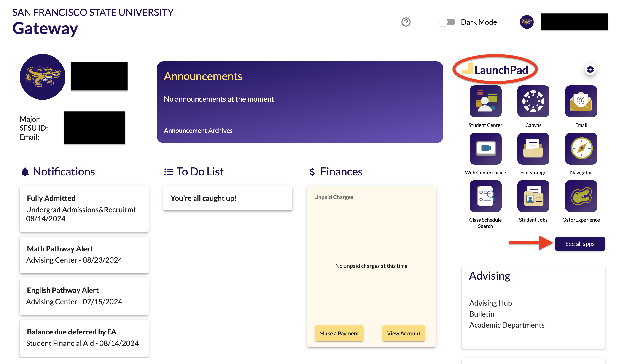The width and height of the screenshot is (627, 364).
Task: Click the help question mark icon
Action: click(x=406, y=22)
